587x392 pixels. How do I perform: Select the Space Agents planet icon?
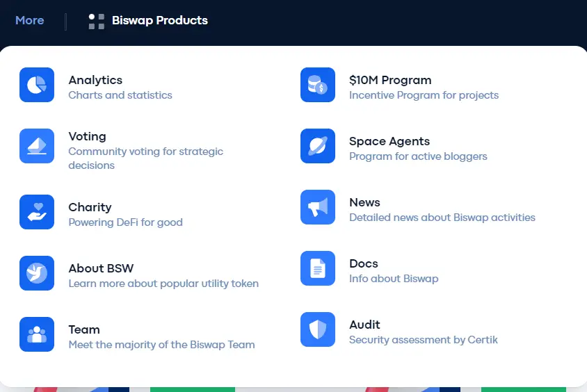(318, 146)
